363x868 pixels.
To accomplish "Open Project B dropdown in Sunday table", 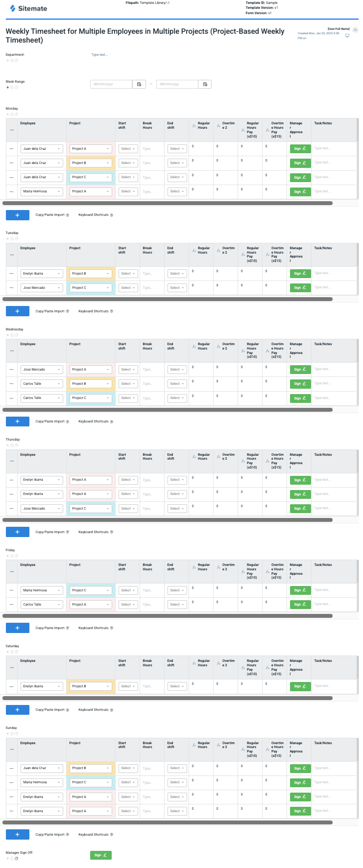I will point(91,768).
